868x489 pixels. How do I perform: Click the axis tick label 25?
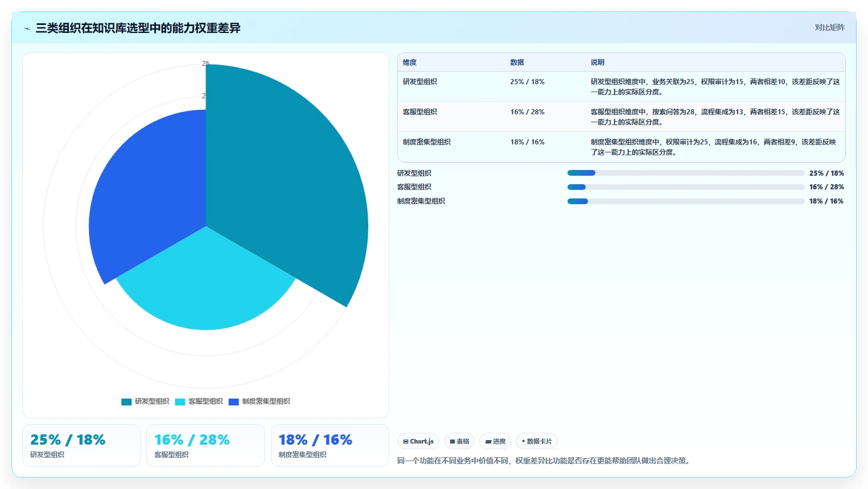[x=205, y=64]
